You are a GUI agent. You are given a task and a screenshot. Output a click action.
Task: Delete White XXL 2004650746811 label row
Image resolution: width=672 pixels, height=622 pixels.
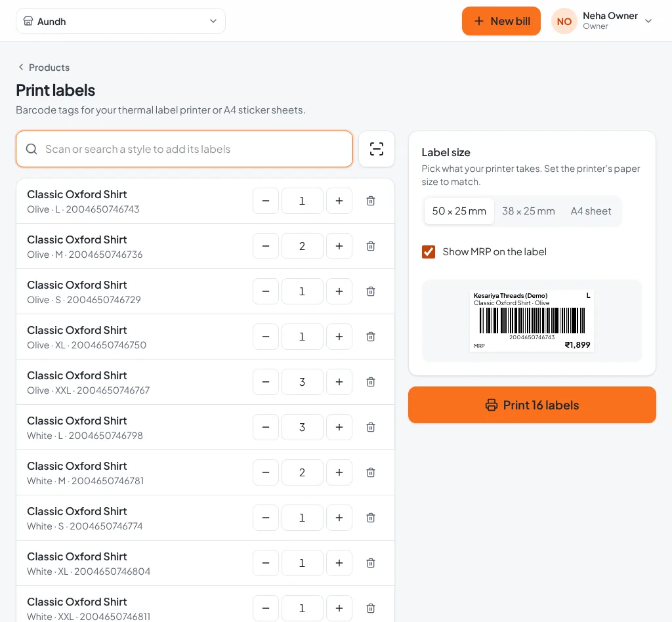pyautogui.click(x=371, y=608)
